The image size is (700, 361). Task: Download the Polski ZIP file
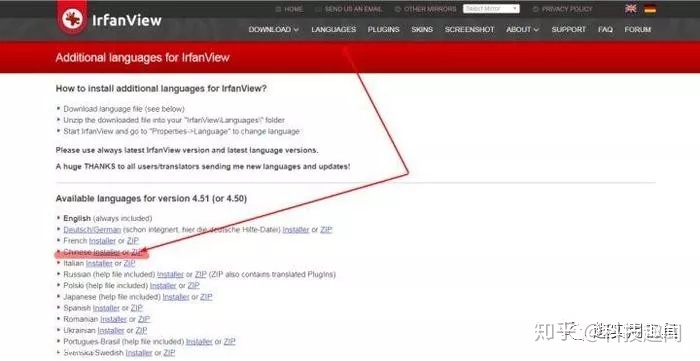194,285
